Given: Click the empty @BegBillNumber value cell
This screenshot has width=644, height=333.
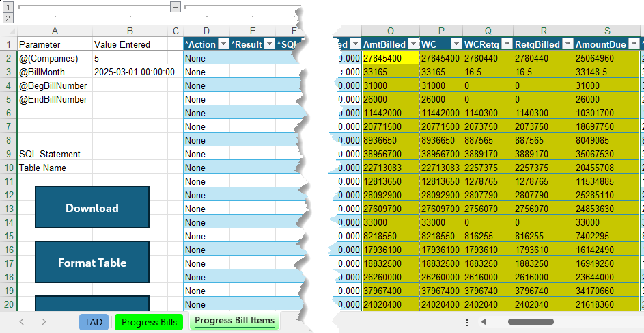Looking at the screenshot, I should click(x=130, y=85).
